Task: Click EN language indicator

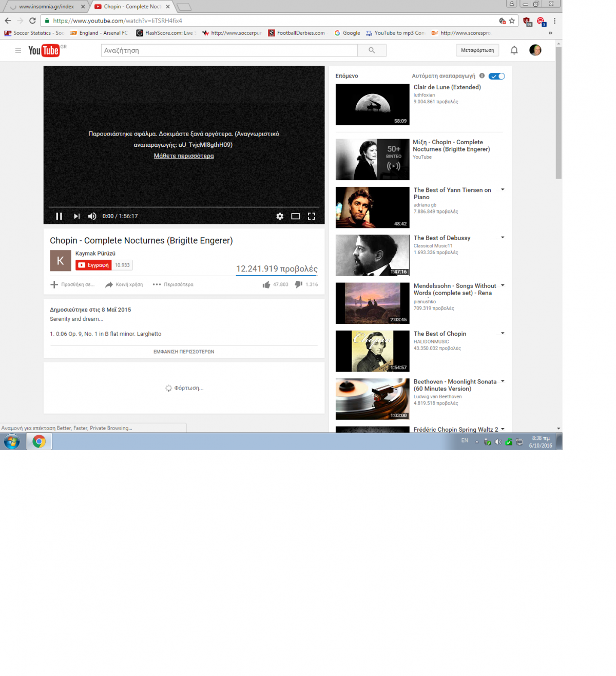Action: (x=465, y=440)
